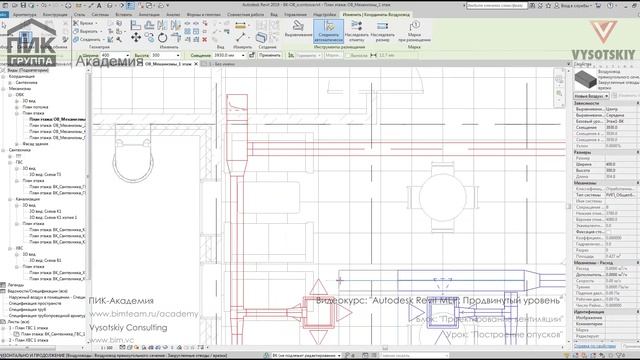Open the Ширина width dropdown
The image size is (640, 360).
128,55
